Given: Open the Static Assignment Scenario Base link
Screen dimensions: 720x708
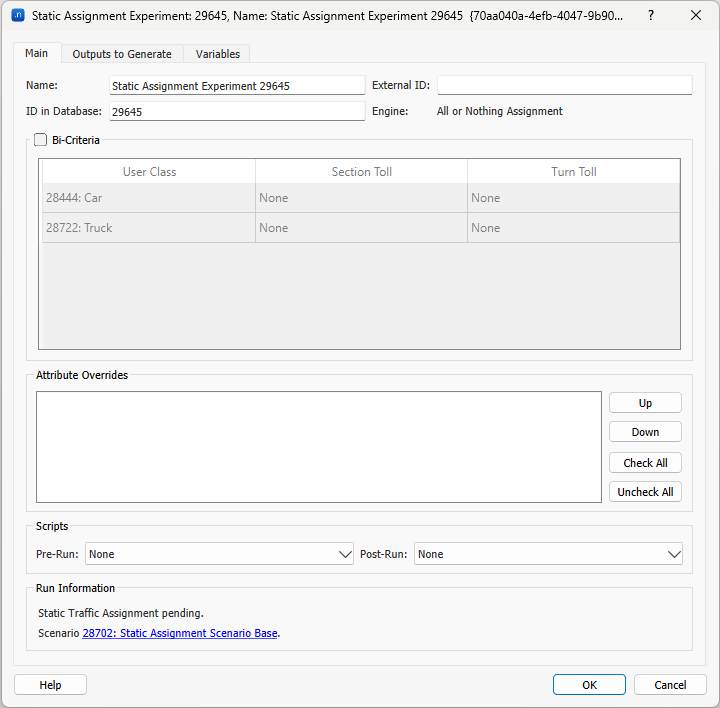Looking at the screenshot, I should (180, 633).
